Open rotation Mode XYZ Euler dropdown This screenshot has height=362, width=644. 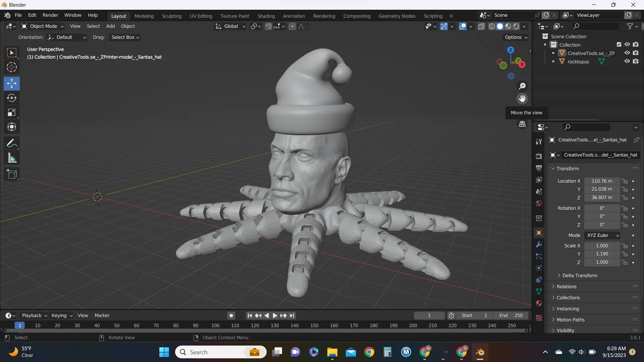point(602,235)
